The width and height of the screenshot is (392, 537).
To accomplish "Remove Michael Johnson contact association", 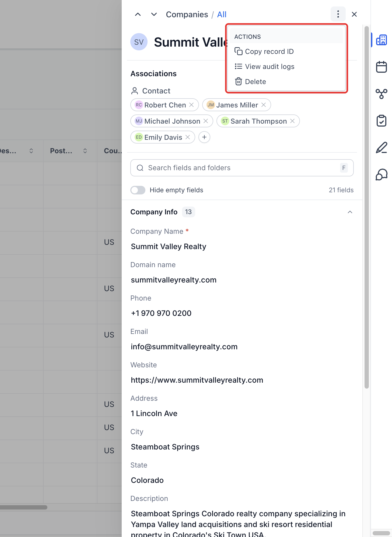I will point(206,121).
